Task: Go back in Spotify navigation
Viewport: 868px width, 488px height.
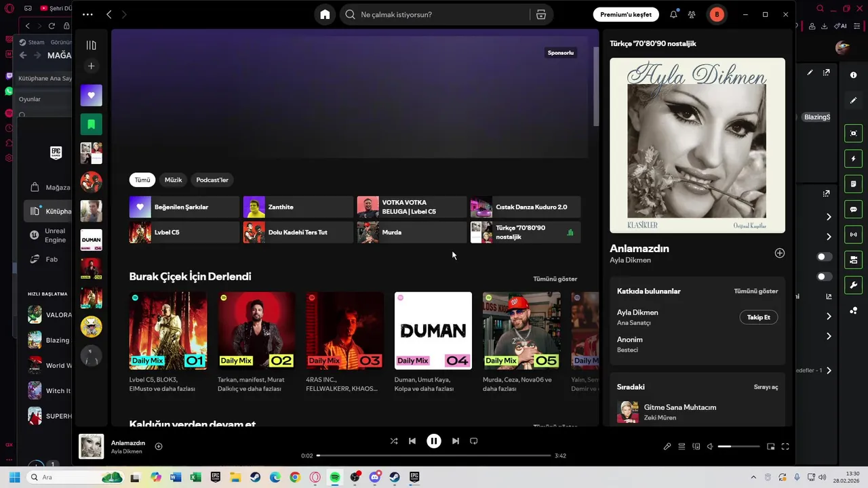Action: click(x=108, y=14)
